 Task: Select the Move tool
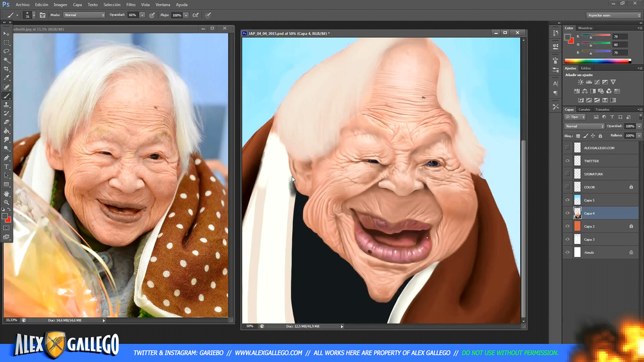coord(6,34)
